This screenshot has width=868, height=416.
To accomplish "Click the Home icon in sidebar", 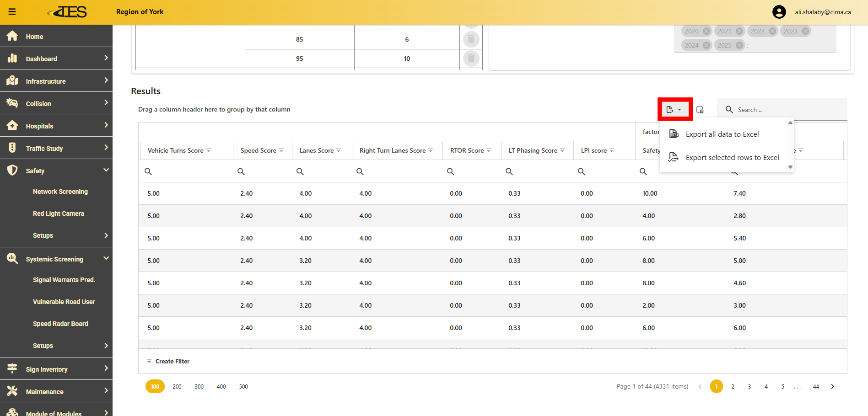I will 12,36.
